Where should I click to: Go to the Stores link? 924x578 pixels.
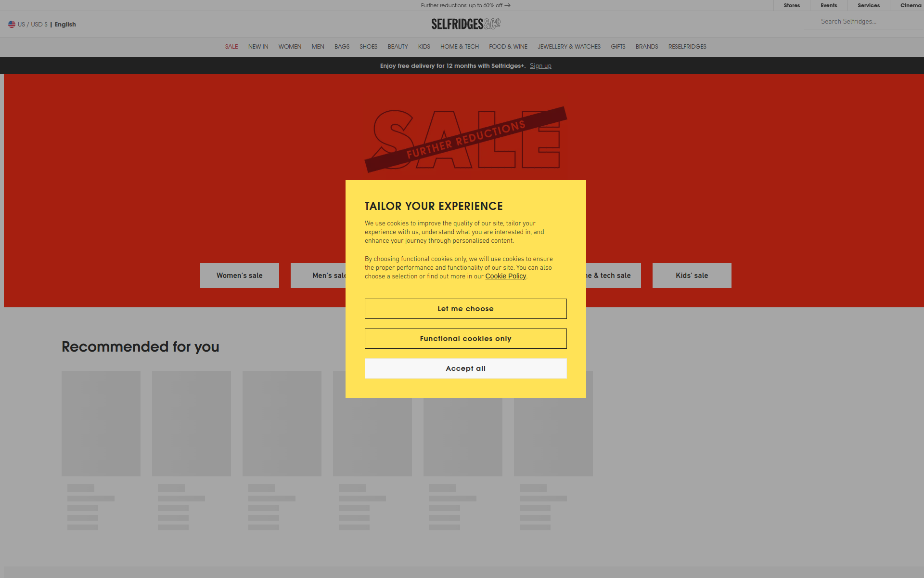pos(792,5)
